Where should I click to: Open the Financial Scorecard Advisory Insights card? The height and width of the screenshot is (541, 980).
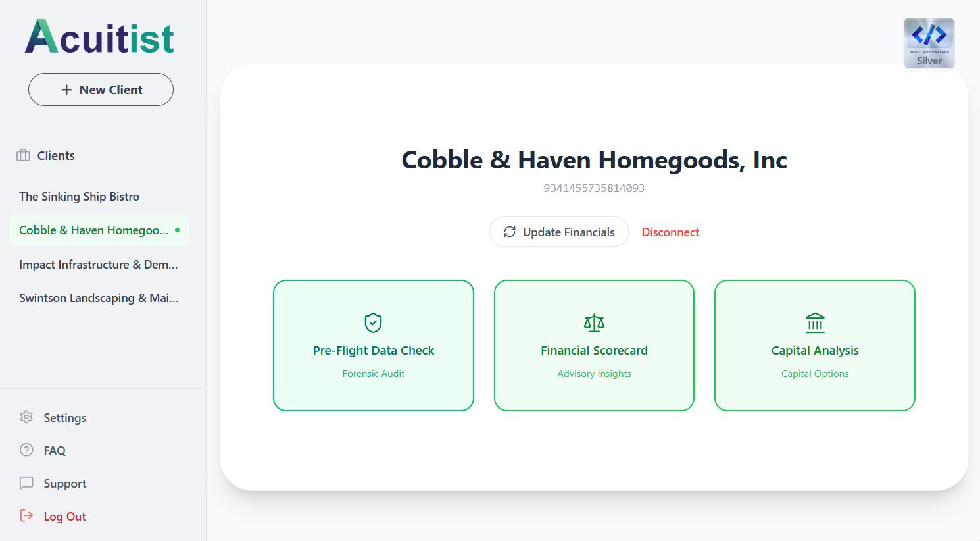[594, 346]
